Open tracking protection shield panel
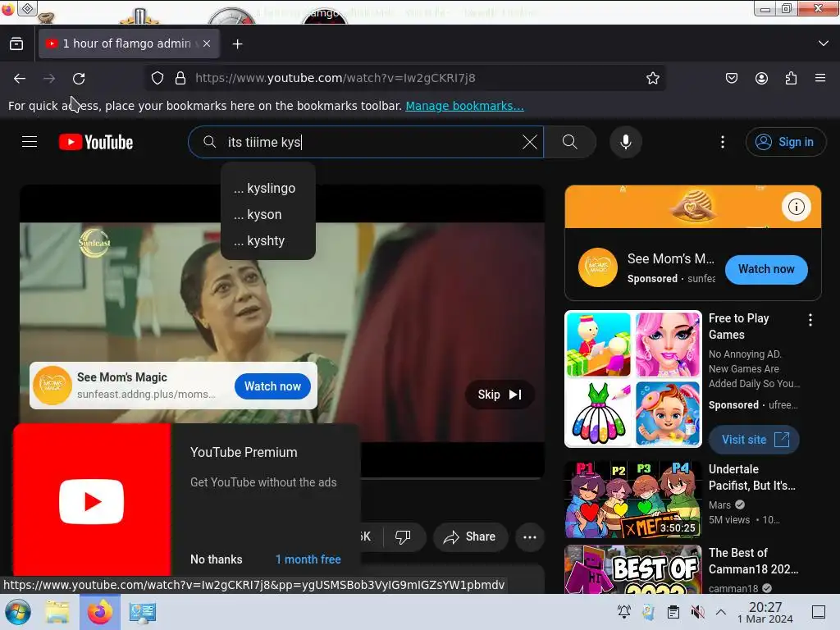840x630 pixels. click(x=157, y=78)
